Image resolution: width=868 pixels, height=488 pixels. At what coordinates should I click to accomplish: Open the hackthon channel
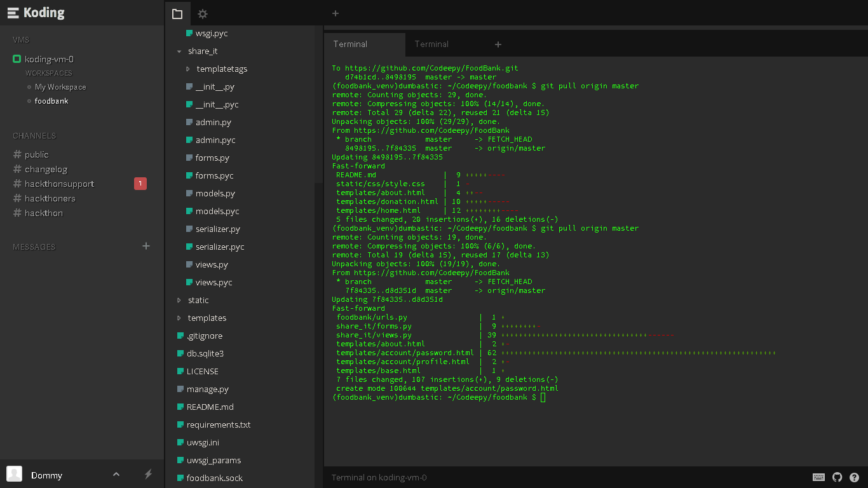pyautogui.click(x=44, y=213)
